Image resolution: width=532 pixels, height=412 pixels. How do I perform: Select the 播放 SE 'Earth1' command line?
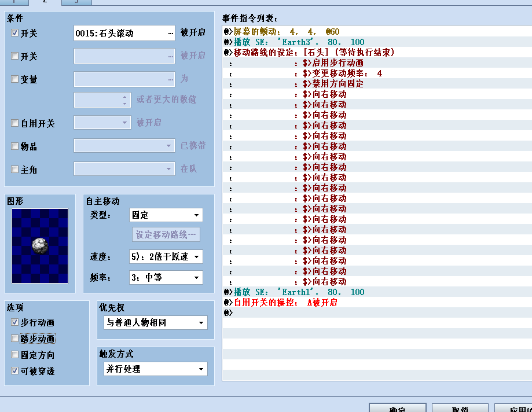[x=377, y=292]
